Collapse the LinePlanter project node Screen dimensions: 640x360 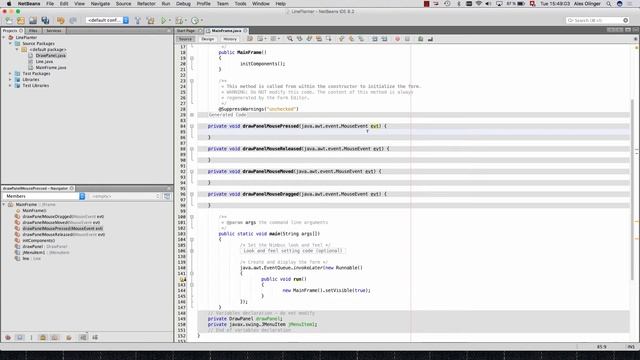click(4, 37)
